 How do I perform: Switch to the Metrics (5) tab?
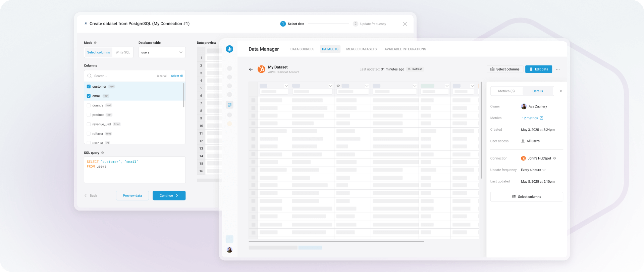(506, 91)
